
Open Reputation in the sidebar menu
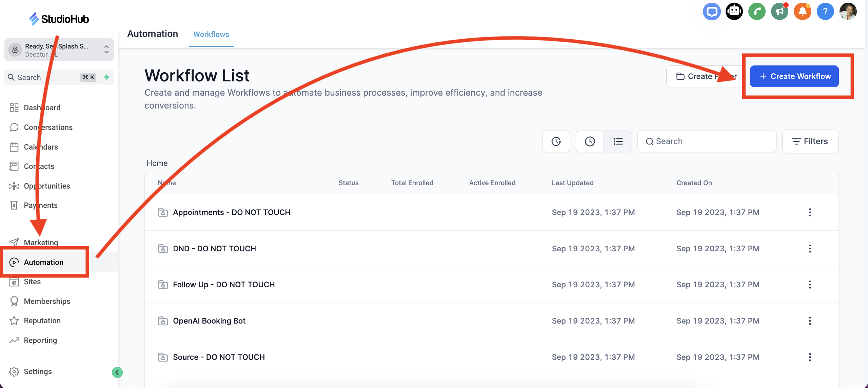pos(42,321)
